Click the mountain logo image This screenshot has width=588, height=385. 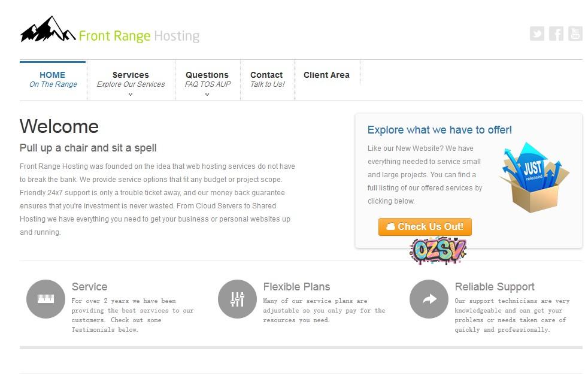point(48,29)
